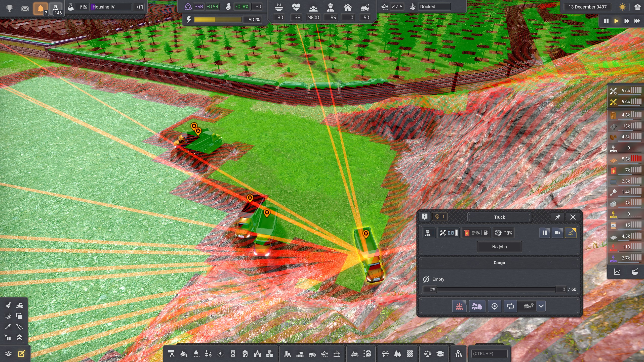Click the date 13 December 0497
Screen dimensions: 644x362
[587, 7]
